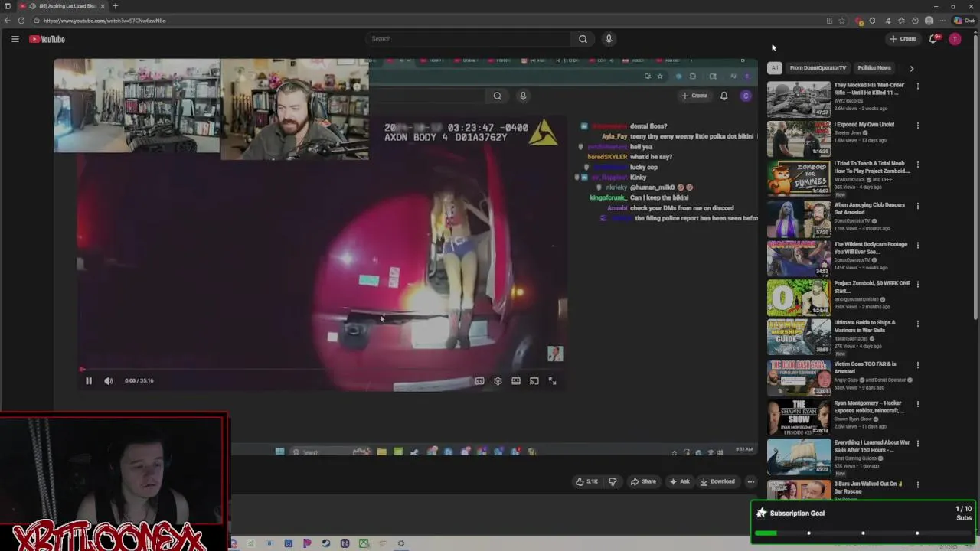Open Ultimate Guide to Ships & Mariners thumbnail
This screenshot has width=980, height=551.
(x=799, y=335)
